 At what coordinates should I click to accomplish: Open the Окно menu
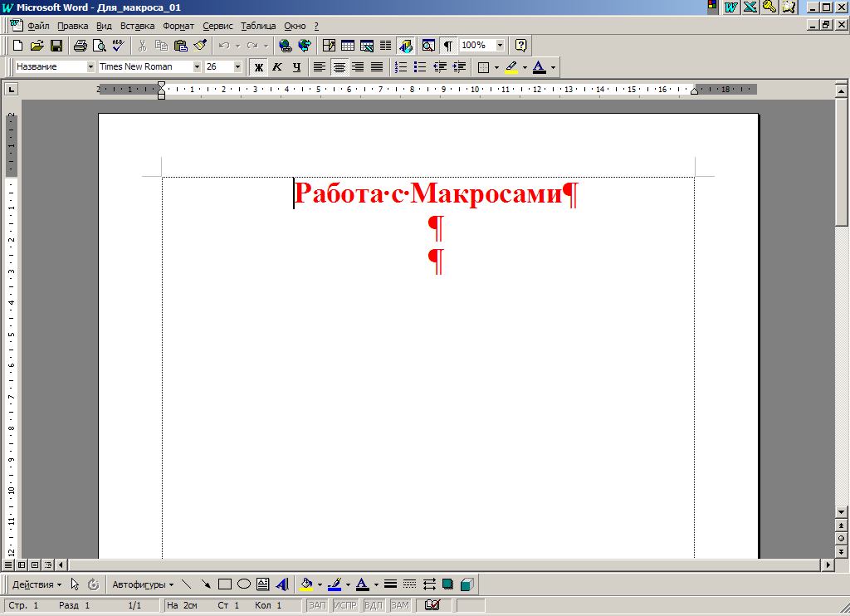pyautogui.click(x=295, y=26)
